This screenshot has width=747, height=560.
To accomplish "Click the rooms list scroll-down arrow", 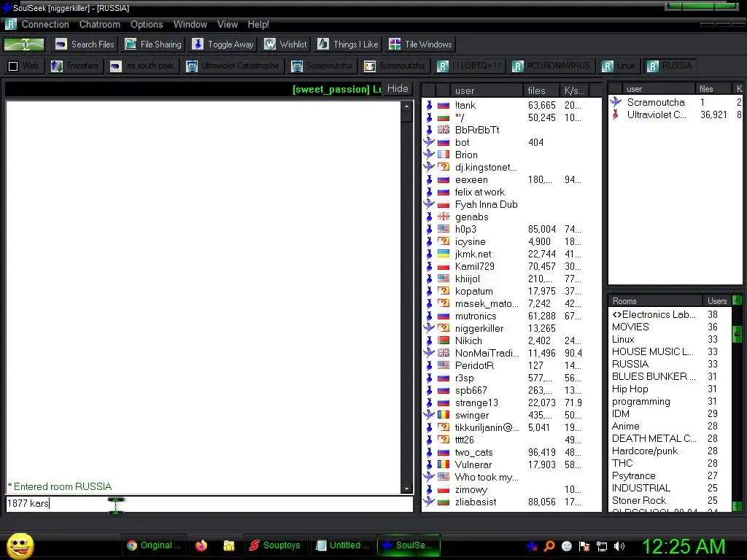I will click(737, 506).
